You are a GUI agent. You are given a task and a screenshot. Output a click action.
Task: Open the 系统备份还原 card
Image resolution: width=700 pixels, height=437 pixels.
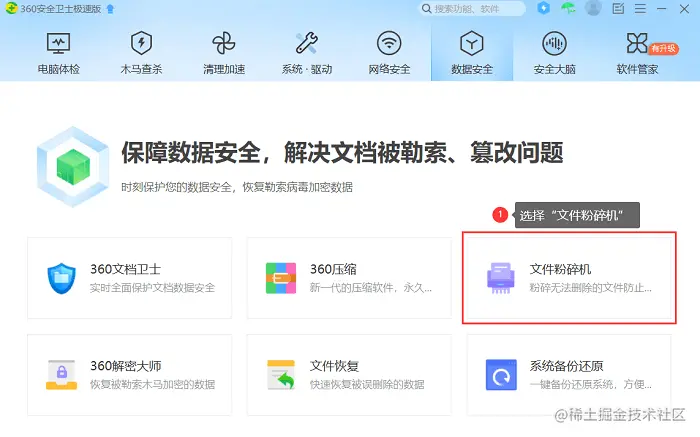pos(569,375)
